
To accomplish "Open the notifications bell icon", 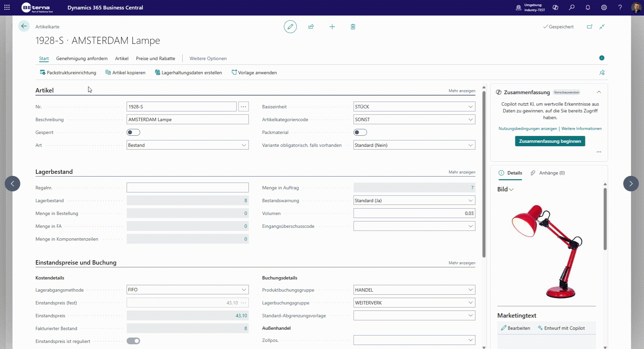I will pyautogui.click(x=588, y=7).
